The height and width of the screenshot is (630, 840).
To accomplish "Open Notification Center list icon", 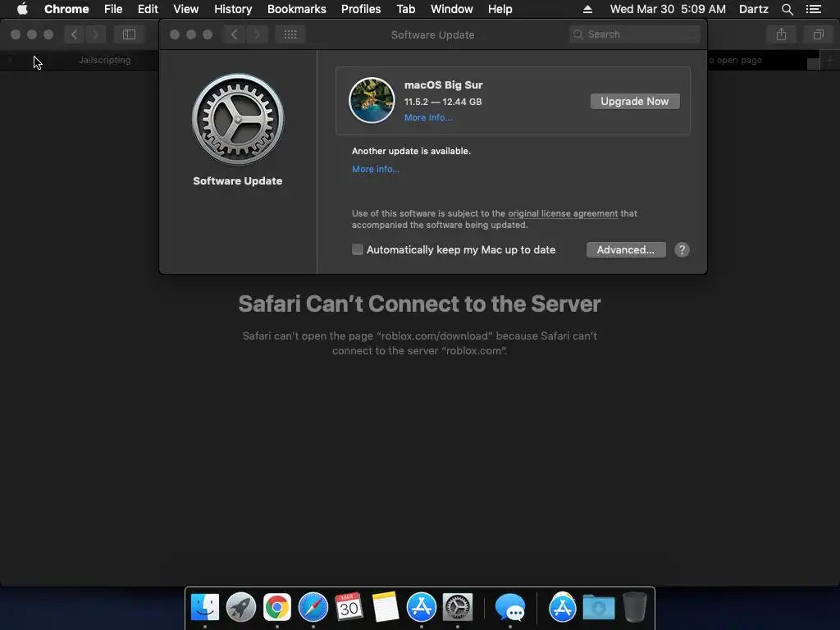I will (814, 9).
